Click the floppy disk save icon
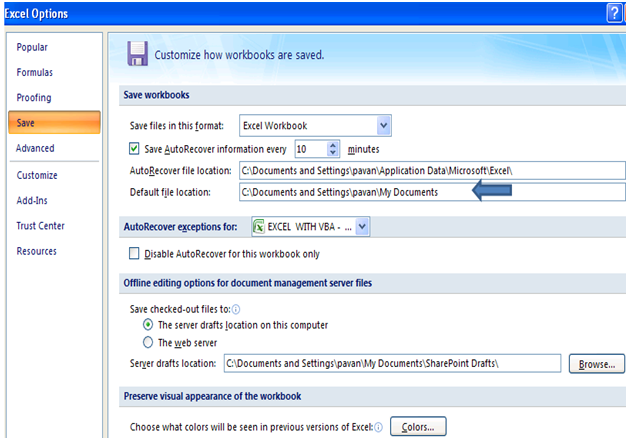Viewport: 628px width, 440px height. 137,54
